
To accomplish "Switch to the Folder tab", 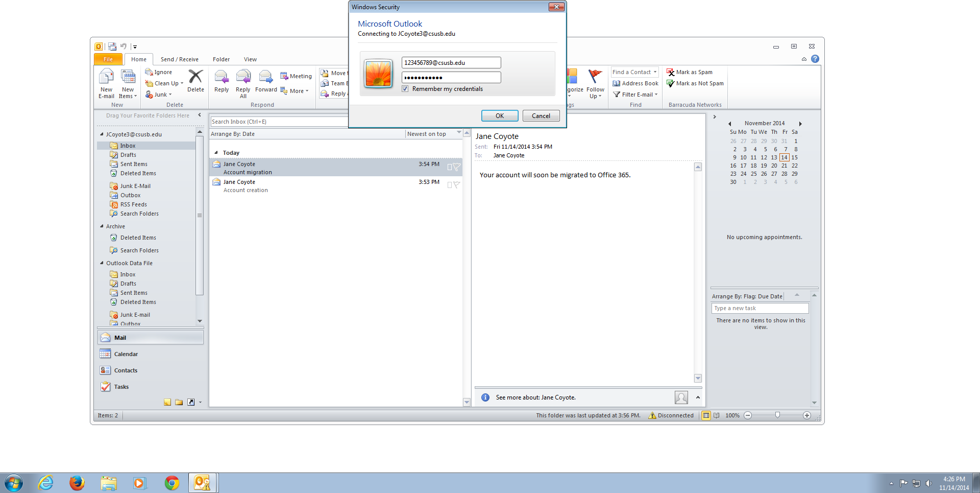I will coord(222,59).
